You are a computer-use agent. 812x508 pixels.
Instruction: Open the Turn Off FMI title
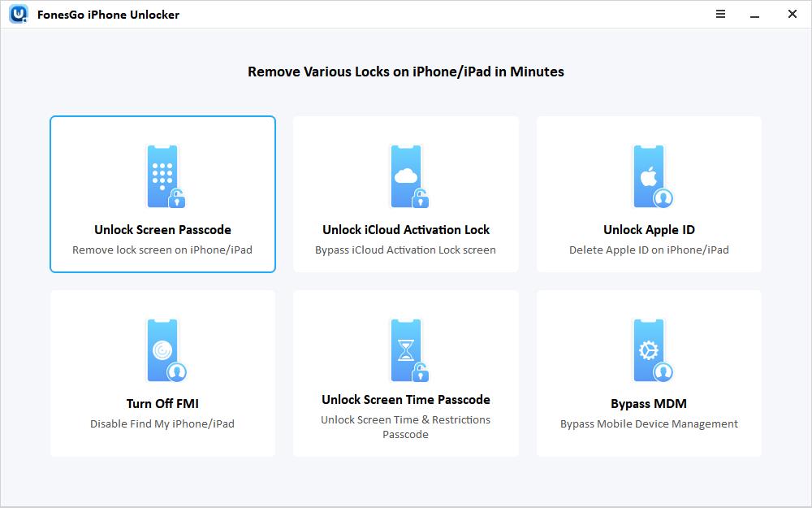(162, 404)
